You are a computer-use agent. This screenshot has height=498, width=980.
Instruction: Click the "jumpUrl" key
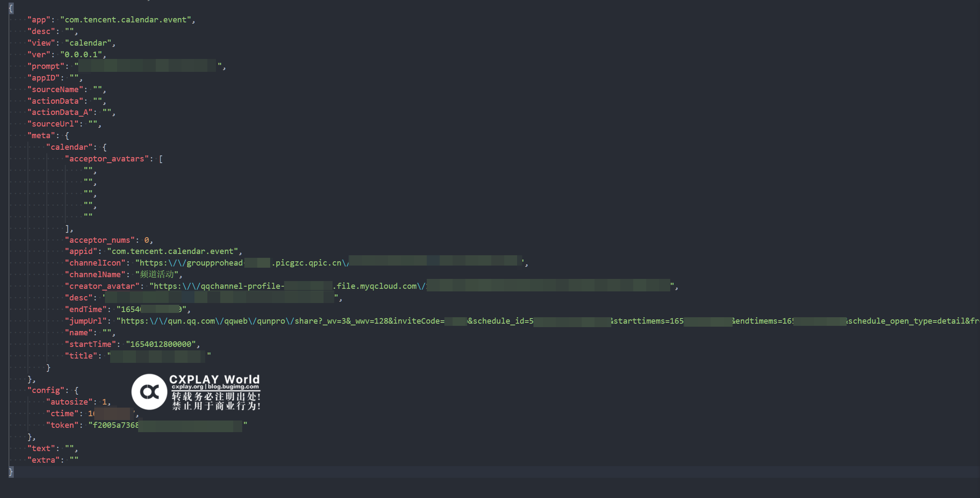(86, 321)
